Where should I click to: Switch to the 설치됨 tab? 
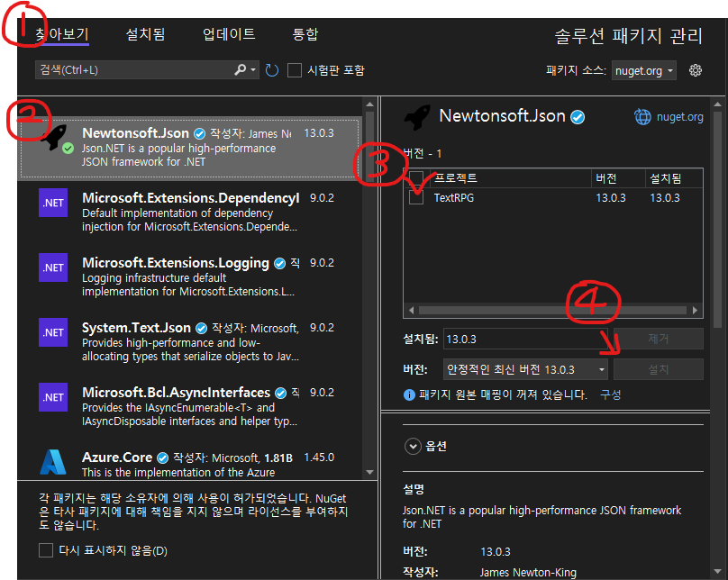coord(145,34)
